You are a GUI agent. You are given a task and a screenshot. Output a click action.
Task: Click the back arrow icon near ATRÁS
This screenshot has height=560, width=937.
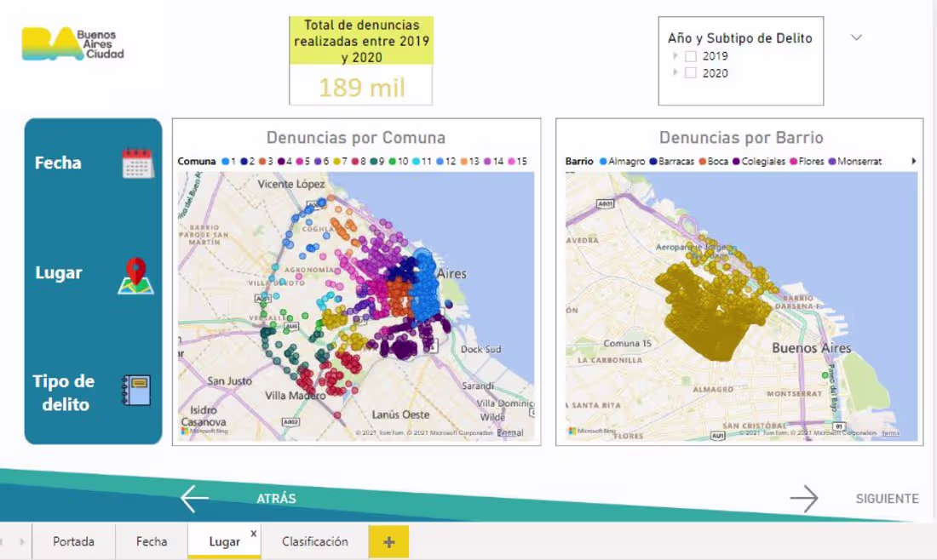[195, 498]
